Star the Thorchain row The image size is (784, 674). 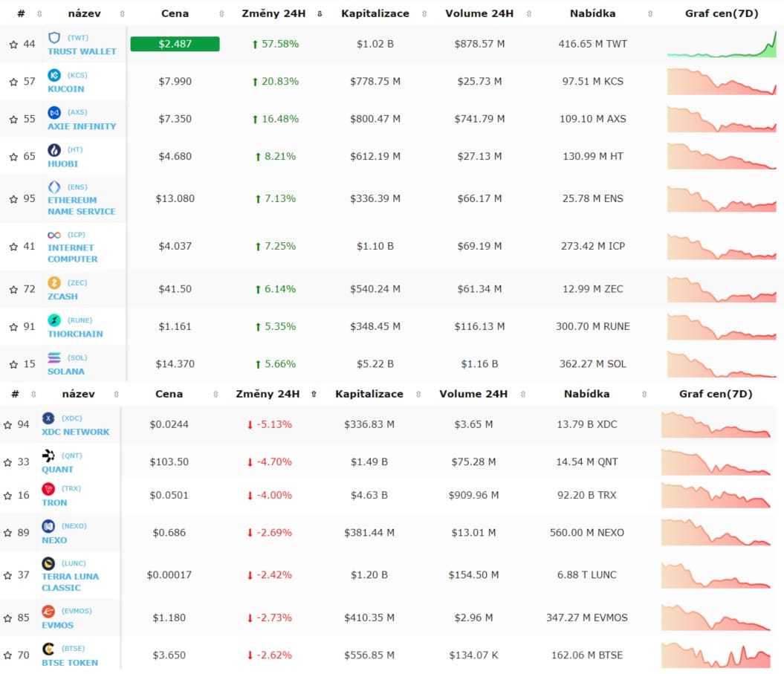13,327
